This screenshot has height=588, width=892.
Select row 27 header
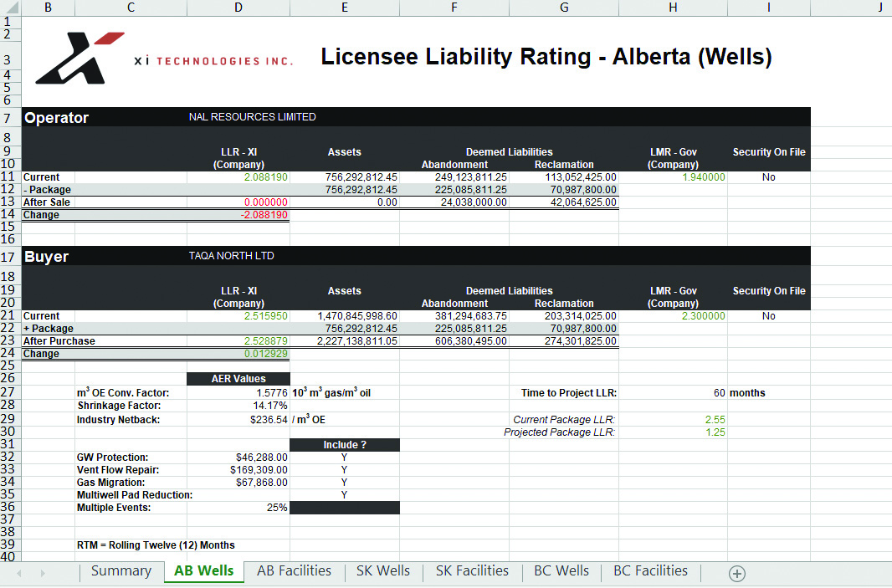point(10,392)
